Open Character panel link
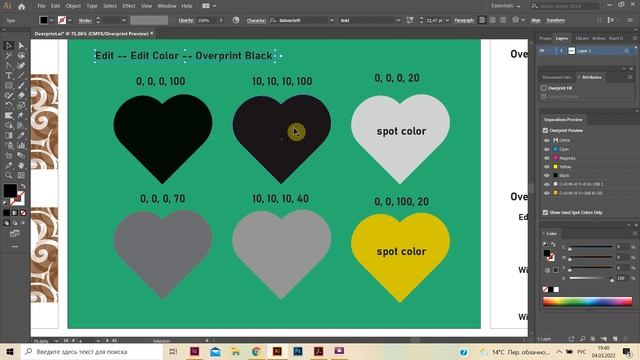This screenshot has width=640, height=360. click(256, 20)
